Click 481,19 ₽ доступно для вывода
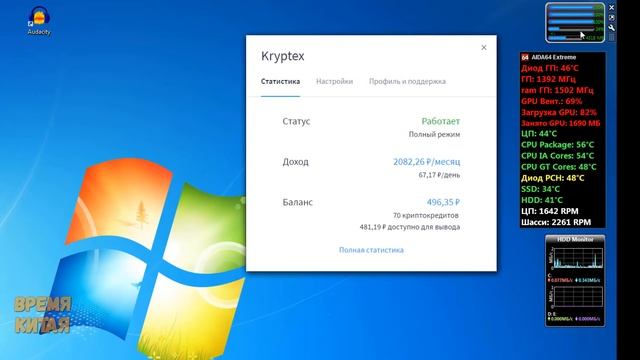This screenshot has width=640, height=360. pos(410,227)
